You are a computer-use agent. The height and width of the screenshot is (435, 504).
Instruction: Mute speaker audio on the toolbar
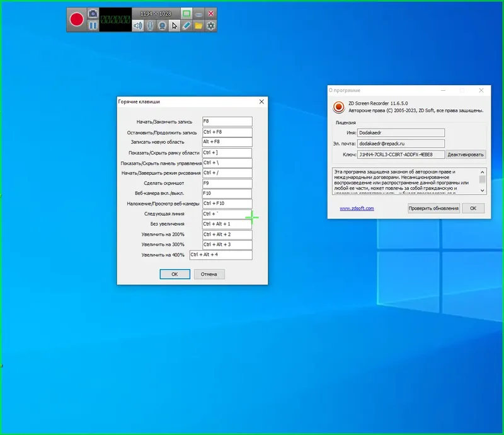pyautogui.click(x=139, y=26)
